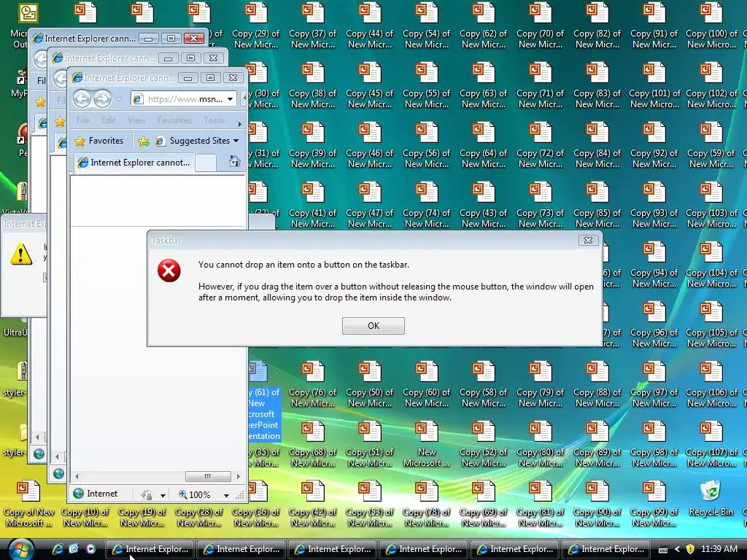Open a new blank tab in Internet Explorer
This screenshot has width=747, height=560.
(205, 163)
